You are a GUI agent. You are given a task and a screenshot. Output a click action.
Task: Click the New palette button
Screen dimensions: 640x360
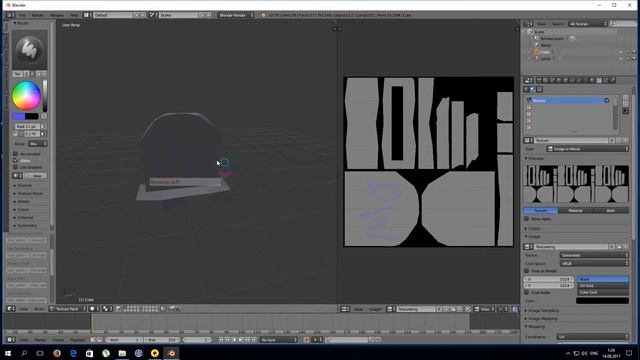tap(35, 176)
